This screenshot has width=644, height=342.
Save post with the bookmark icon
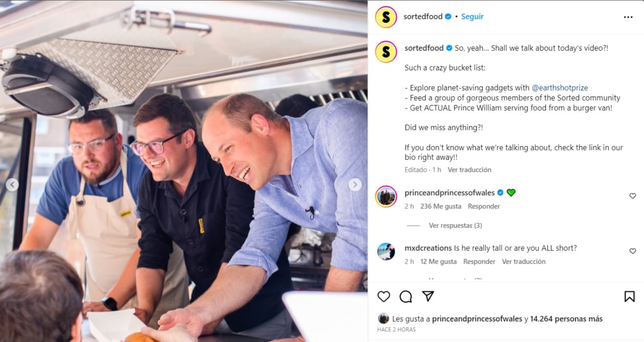coord(629,297)
